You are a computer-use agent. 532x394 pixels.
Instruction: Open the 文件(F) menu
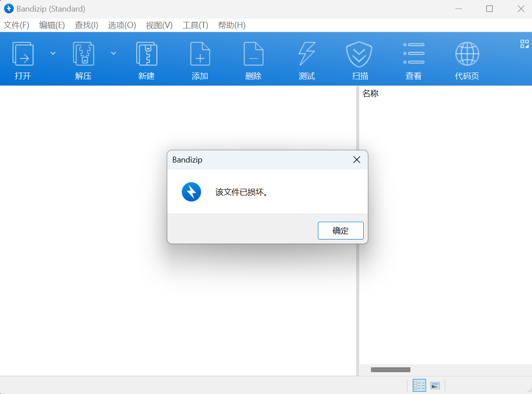[x=16, y=25]
